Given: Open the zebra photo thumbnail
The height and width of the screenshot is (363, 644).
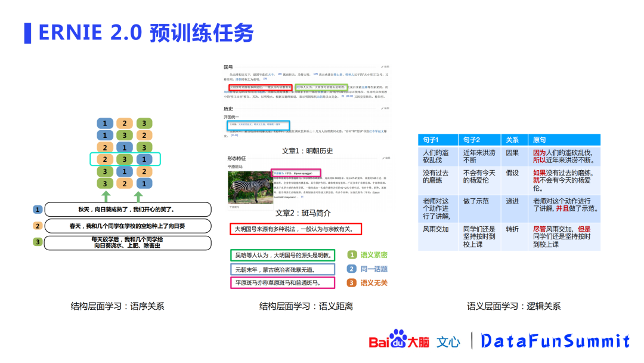Looking at the screenshot, I should point(250,187).
